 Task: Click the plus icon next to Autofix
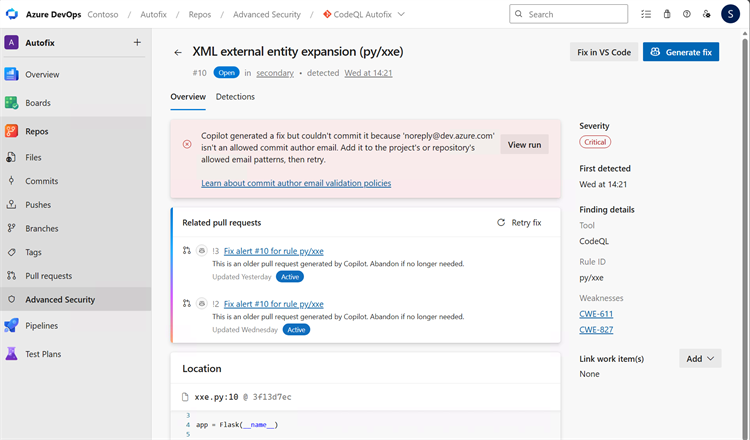click(137, 43)
